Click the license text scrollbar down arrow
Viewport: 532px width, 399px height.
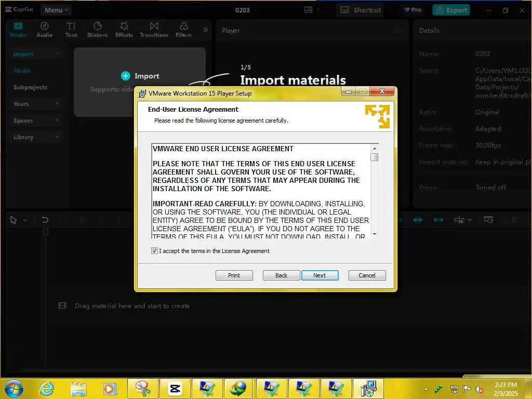click(x=374, y=234)
